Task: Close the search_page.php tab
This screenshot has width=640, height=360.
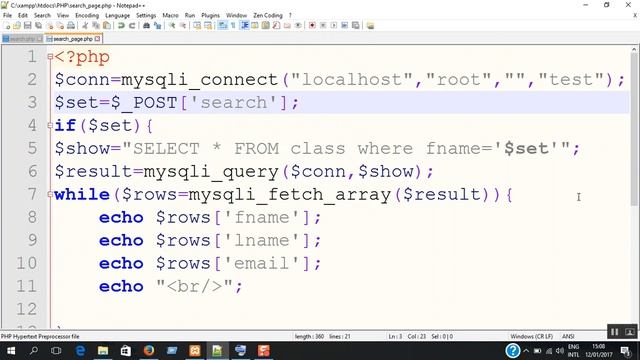Action: point(98,39)
